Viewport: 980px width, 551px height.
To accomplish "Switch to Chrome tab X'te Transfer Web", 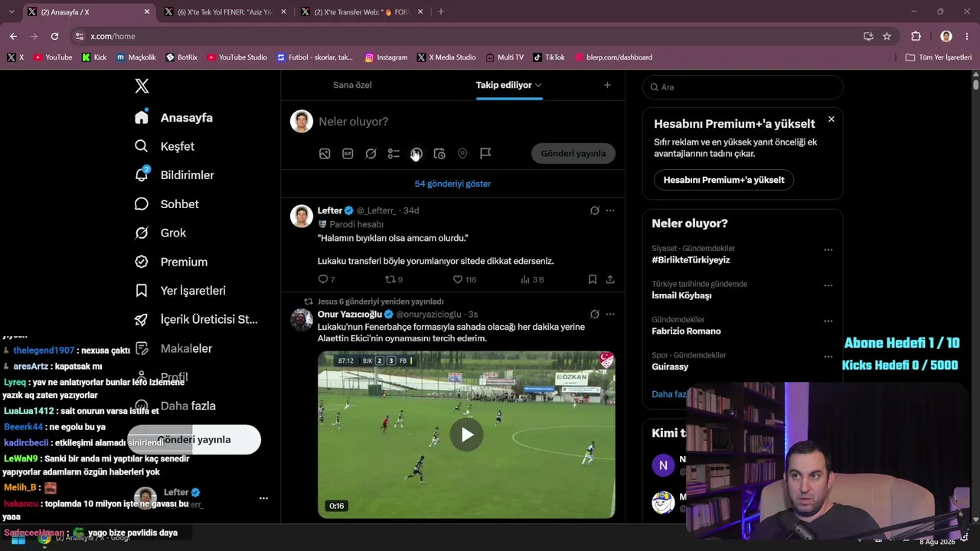I will point(362,11).
